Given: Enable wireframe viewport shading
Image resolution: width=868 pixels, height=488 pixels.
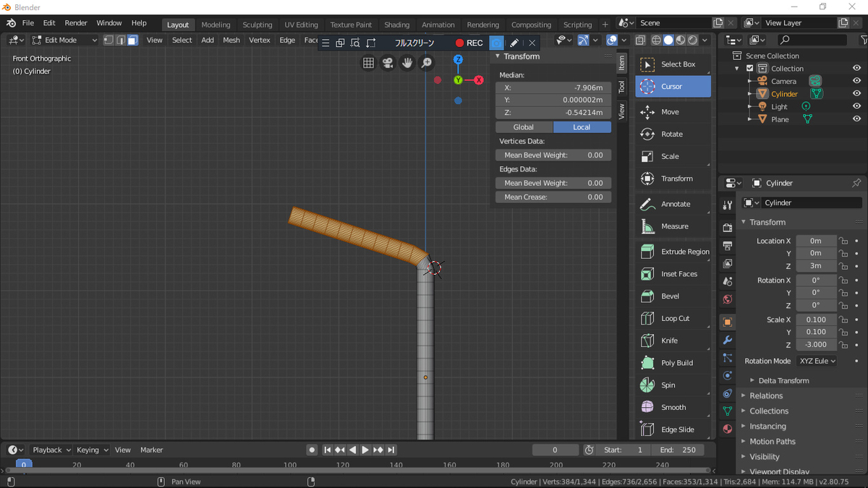Looking at the screenshot, I should [x=656, y=40].
